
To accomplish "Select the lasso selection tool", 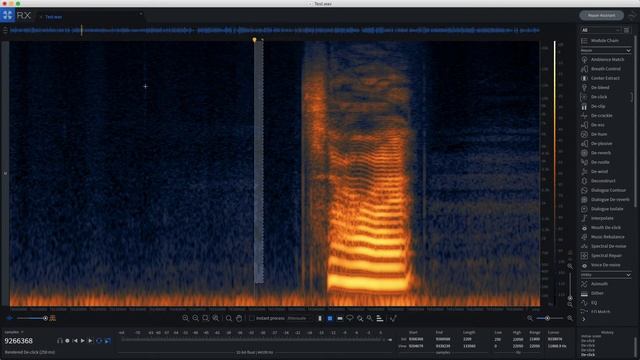I will coord(350,318).
